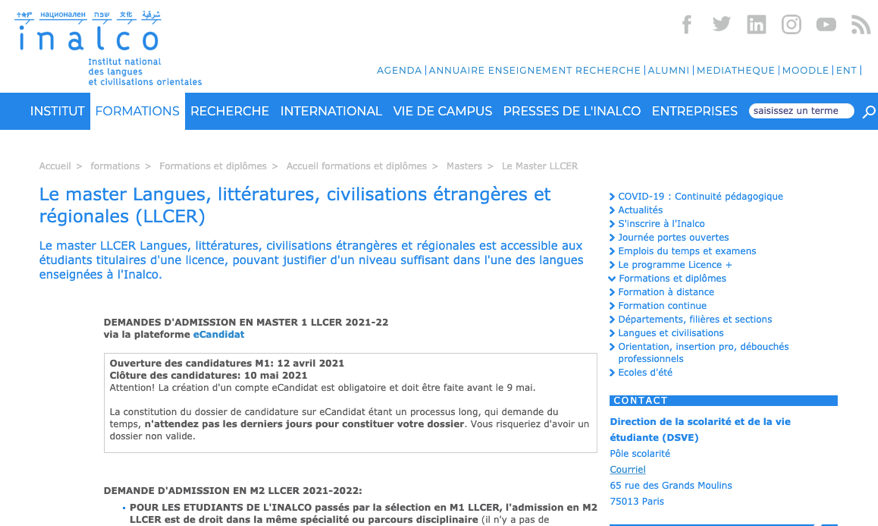This screenshot has height=526, width=878.
Task: Open the Inalco Facebook page icon
Action: tap(687, 25)
